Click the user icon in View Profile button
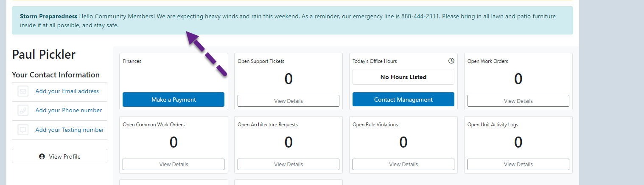The width and height of the screenshot is (644, 185). (x=42, y=157)
